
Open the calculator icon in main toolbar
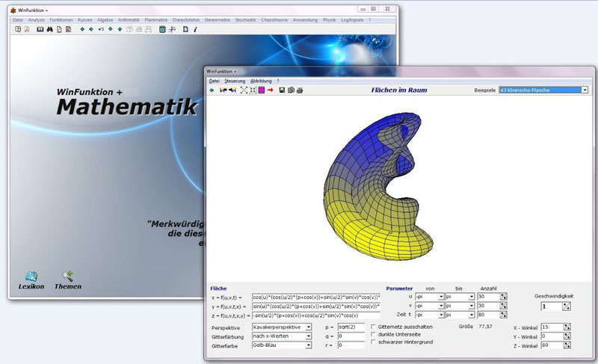(162, 29)
